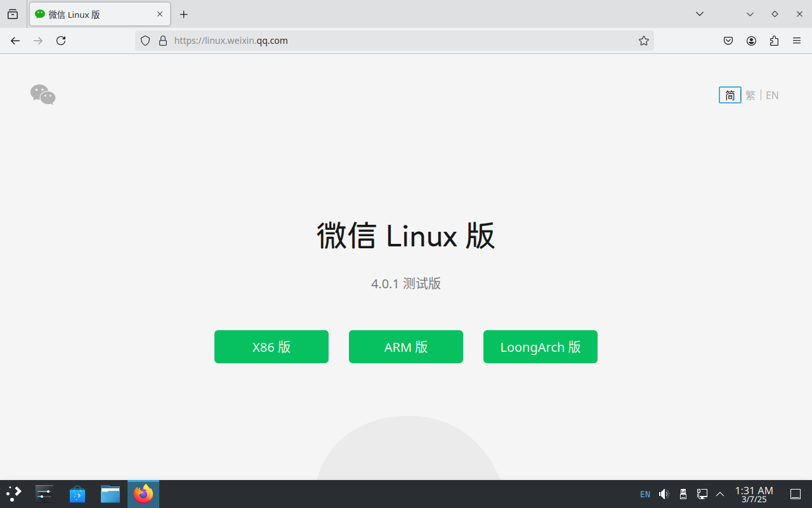Viewport: 812px width, 508px height.
Task: Open Save to Pocket icon
Action: click(728, 41)
